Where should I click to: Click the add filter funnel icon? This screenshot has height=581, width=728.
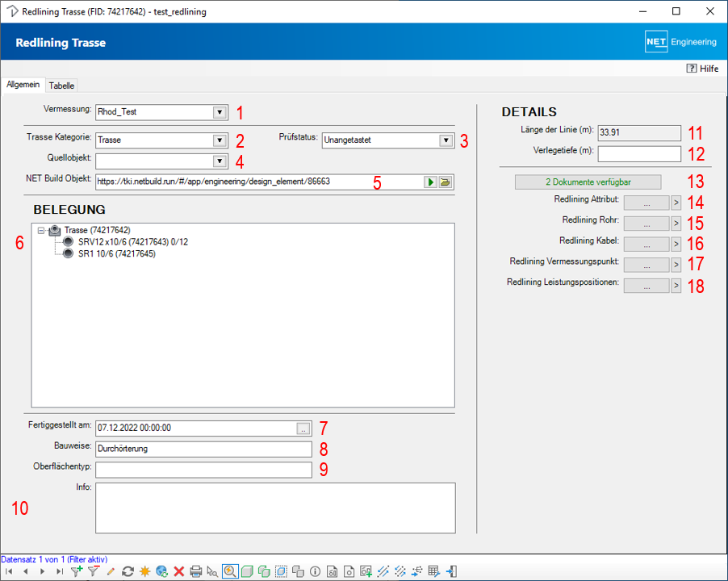coord(77,571)
